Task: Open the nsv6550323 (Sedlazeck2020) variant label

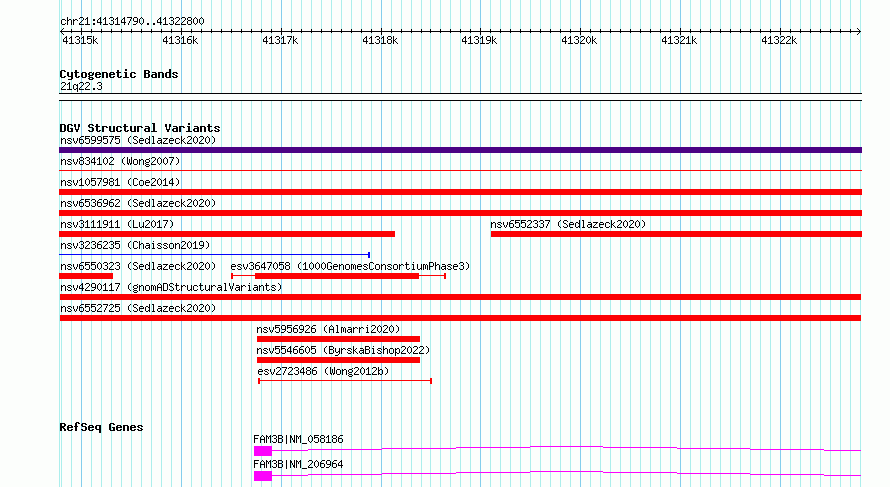Action: coord(138,266)
